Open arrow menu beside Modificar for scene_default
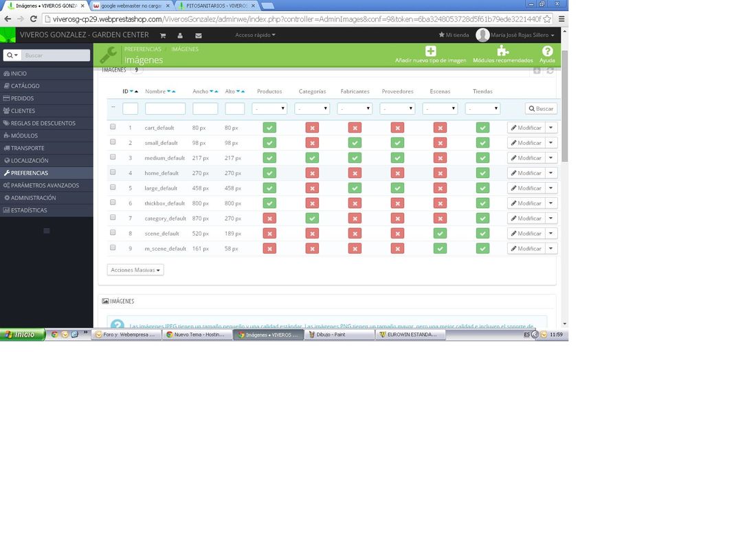This screenshot has height=549, width=756. [x=551, y=234]
